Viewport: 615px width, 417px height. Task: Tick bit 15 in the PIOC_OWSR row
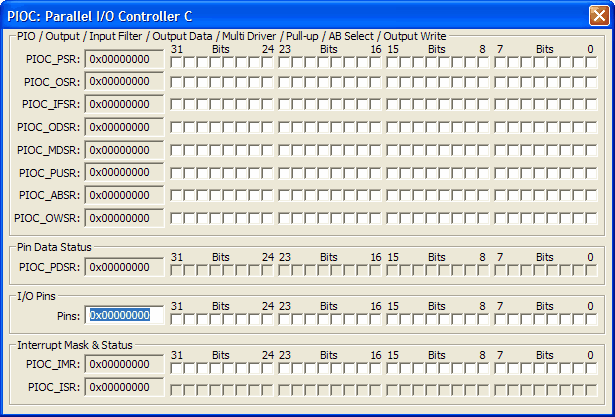click(392, 218)
